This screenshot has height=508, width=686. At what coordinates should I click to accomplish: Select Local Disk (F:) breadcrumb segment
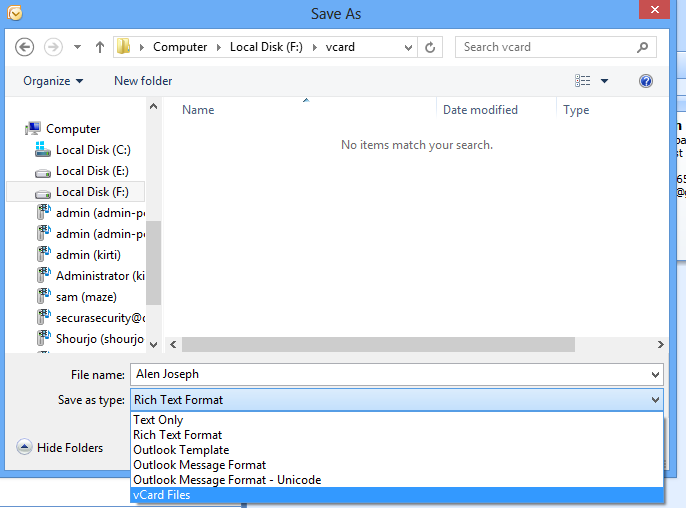[266, 47]
